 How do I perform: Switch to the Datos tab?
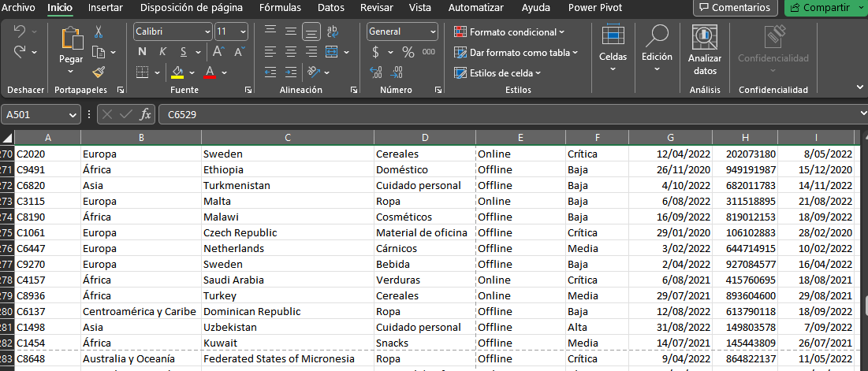[x=331, y=8]
